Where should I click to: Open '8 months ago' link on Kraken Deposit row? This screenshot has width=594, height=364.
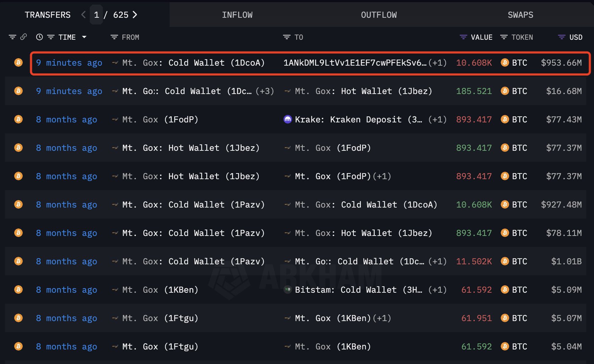(x=66, y=120)
